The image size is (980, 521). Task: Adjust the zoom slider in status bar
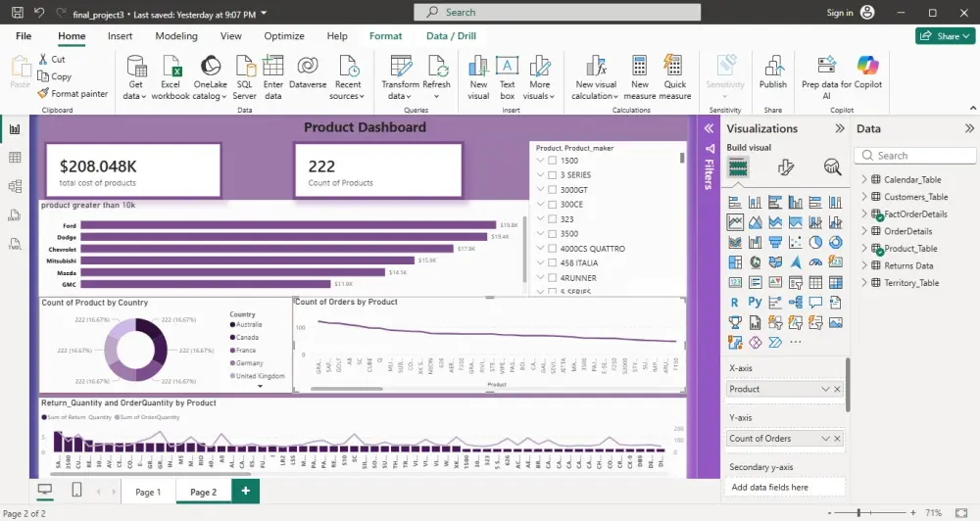coord(858,512)
